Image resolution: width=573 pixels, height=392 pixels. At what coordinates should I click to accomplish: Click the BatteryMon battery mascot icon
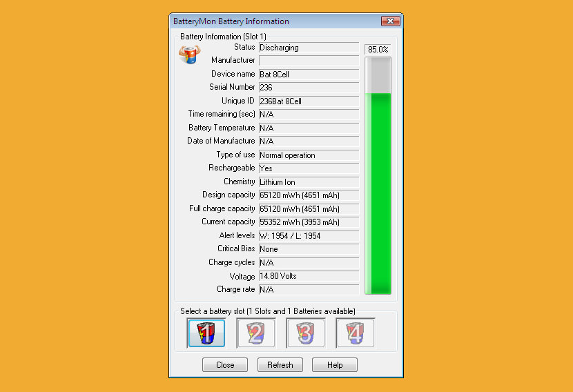[x=190, y=55]
